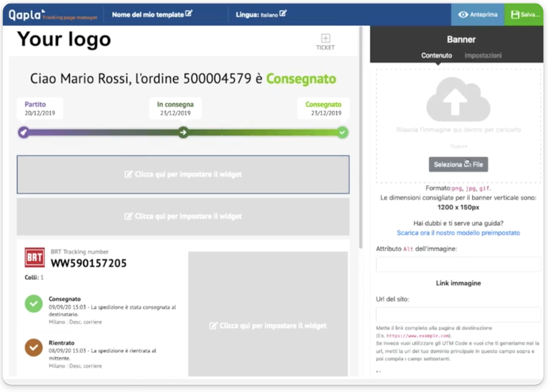Click the brown Rientrato status icon
The image size is (548, 392).
[x=34, y=347]
